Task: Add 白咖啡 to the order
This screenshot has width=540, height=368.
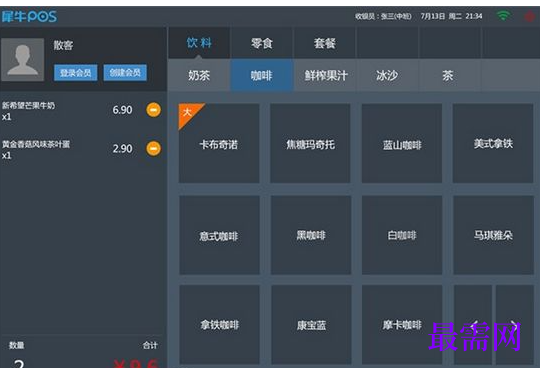Action: pos(402,235)
